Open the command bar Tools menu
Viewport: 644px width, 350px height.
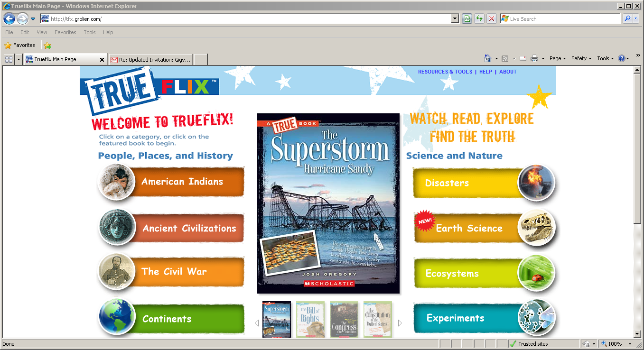coord(606,58)
